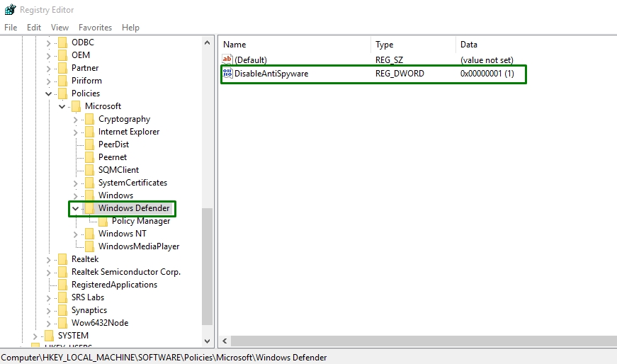This screenshot has height=364, width=617.
Task: Click the values pane scroll left arrow
Action: (225, 341)
